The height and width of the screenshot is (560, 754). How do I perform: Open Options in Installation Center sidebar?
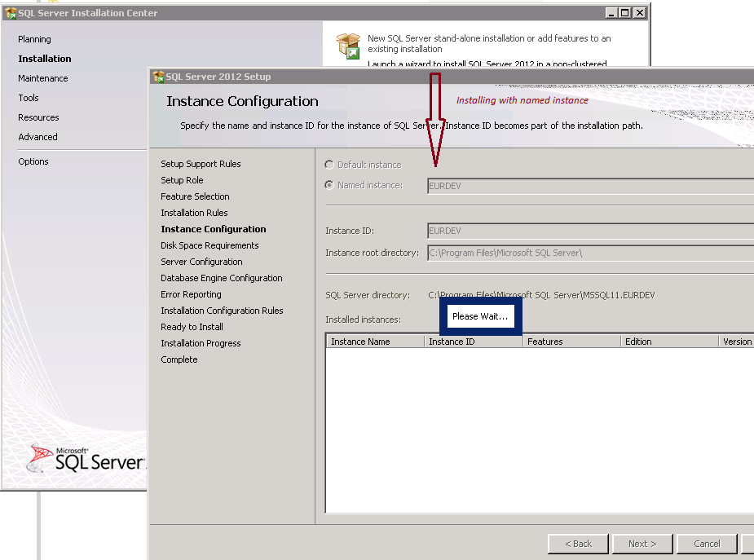[33, 161]
